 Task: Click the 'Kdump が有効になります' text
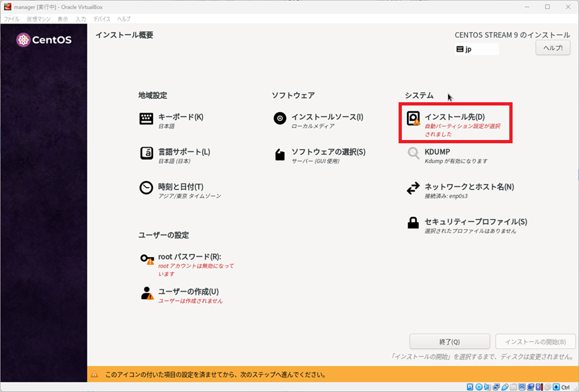456,161
